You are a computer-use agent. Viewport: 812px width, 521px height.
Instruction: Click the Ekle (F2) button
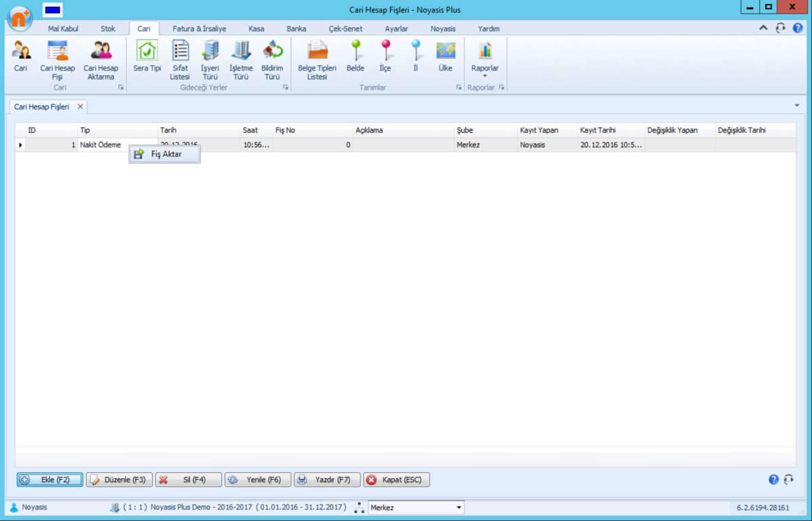point(50,480)
